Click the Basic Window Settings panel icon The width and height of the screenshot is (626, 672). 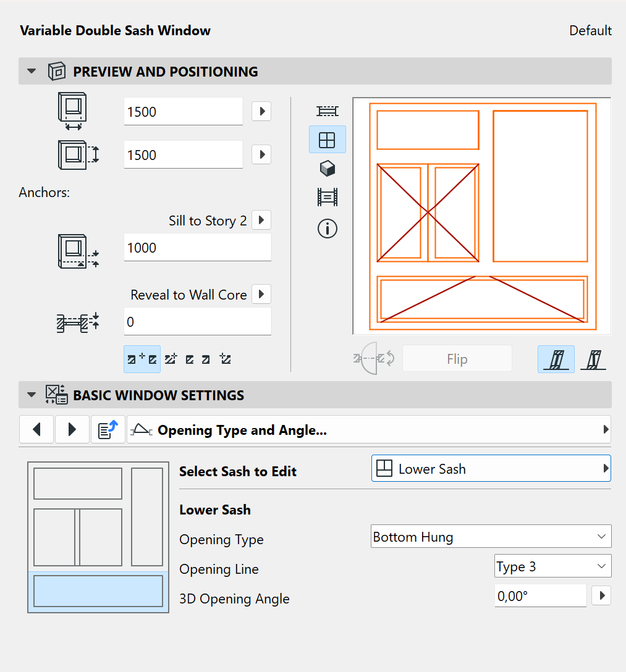57,395
